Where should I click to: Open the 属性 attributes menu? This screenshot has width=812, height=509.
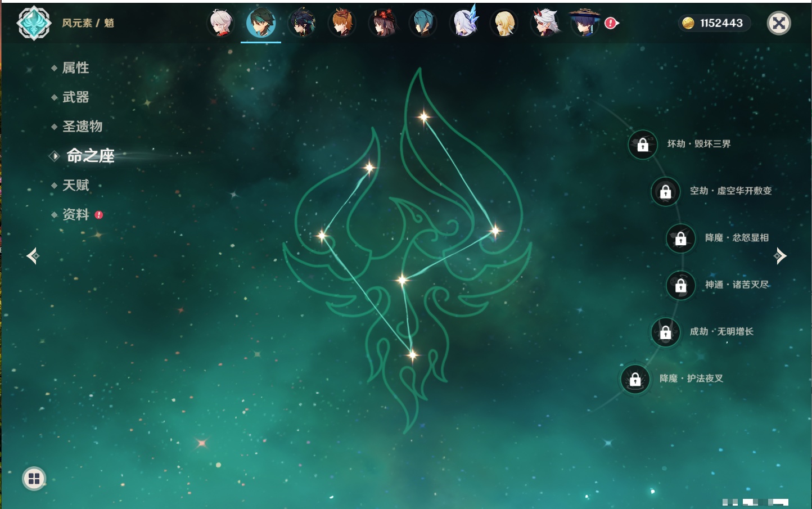(75, 68)
